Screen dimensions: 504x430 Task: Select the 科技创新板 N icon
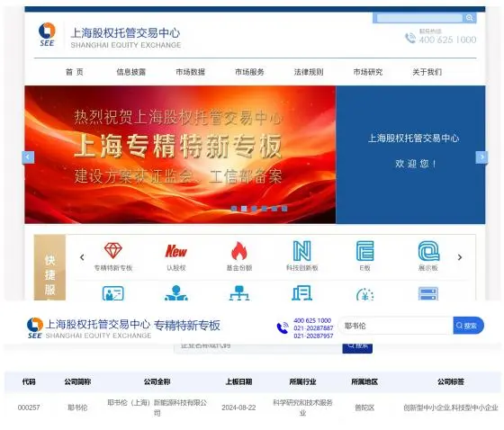point(302,251)
